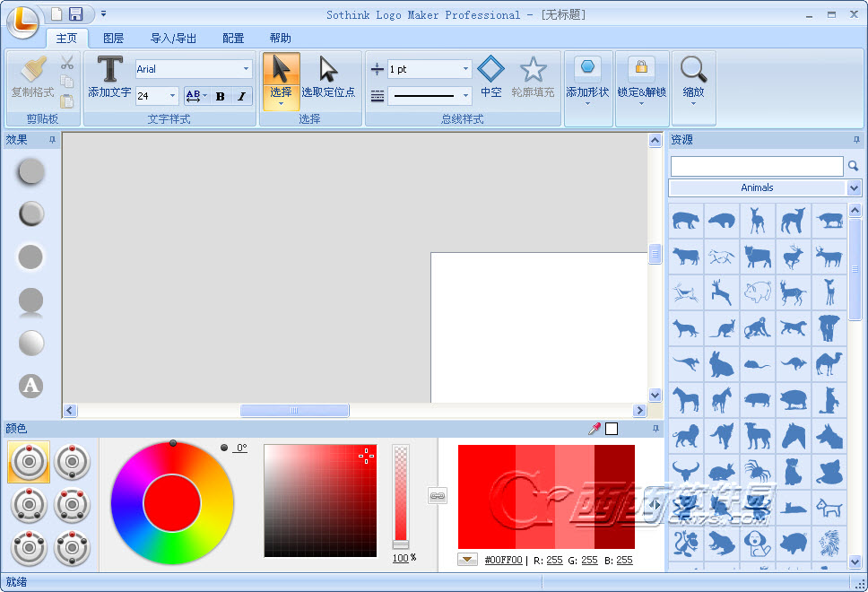Select the camel shape thumbnail
868x592 pixels.
[x=829, y=364]
